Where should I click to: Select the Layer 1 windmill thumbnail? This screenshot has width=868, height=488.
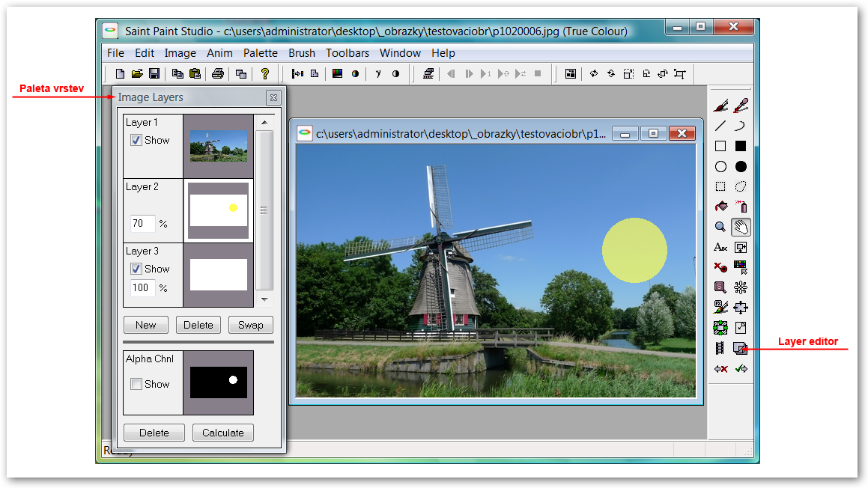click(x=219, y=146)
